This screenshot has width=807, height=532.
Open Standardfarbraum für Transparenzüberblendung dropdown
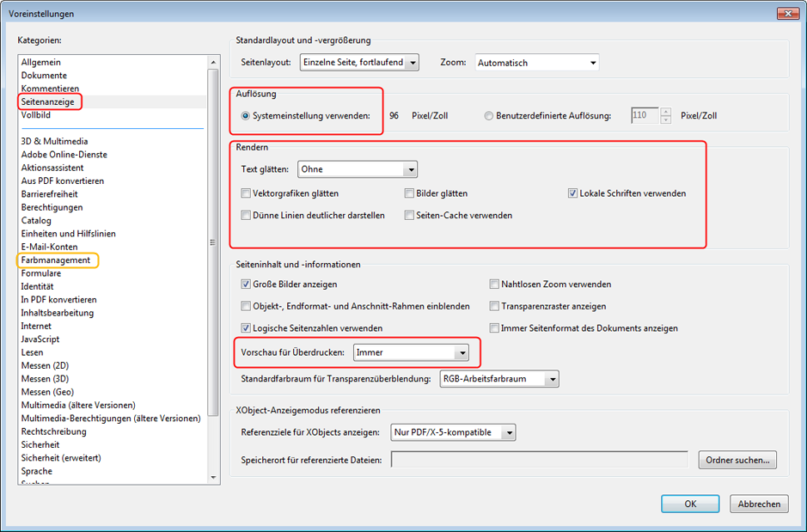coord(499,379)
